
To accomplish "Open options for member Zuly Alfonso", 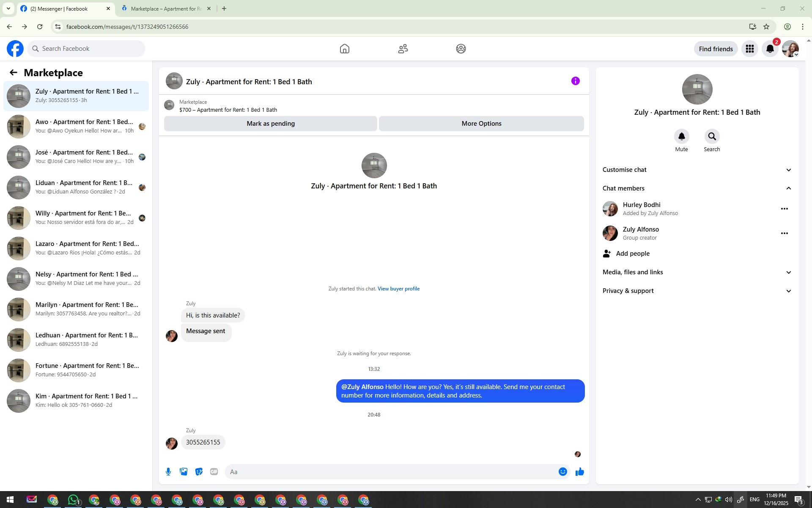I will [785, 233].
